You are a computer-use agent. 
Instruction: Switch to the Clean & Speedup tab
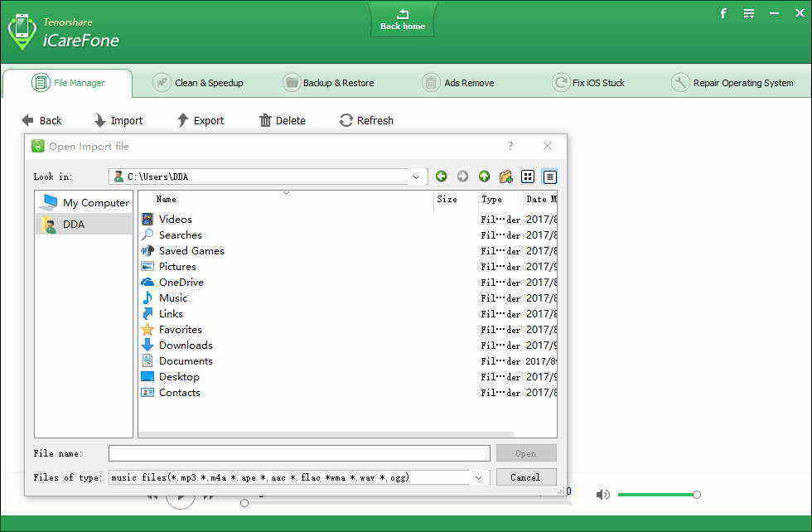(x=198, y=83)
